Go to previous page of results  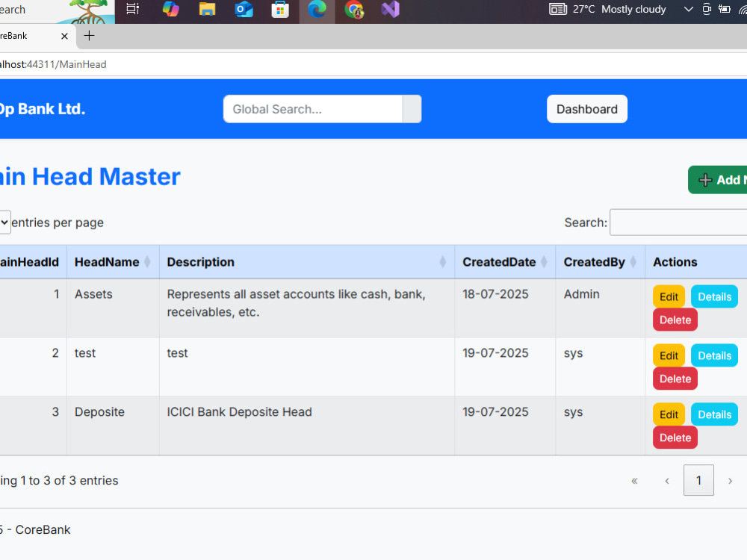[667, 480]
